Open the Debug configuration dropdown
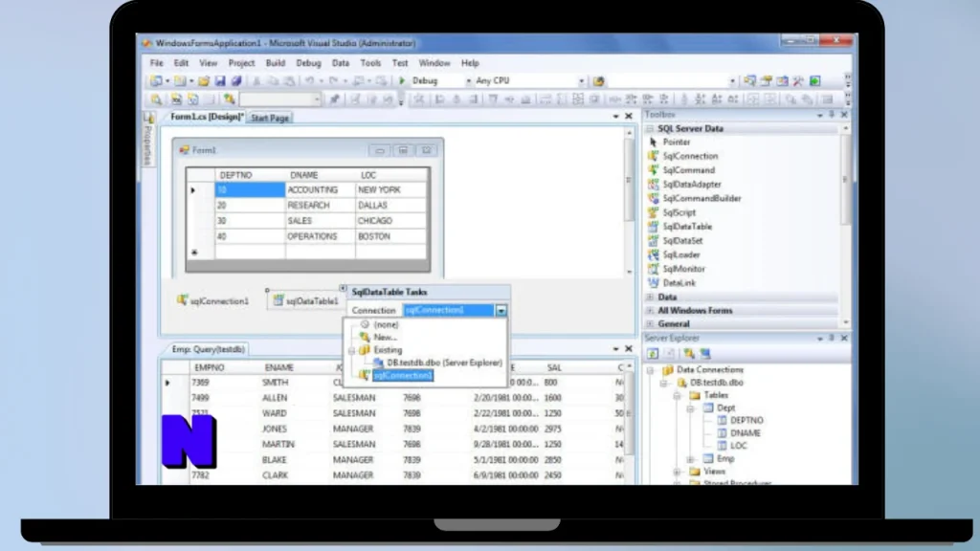This screenshot has height=551, width=980. pos(468,81)
